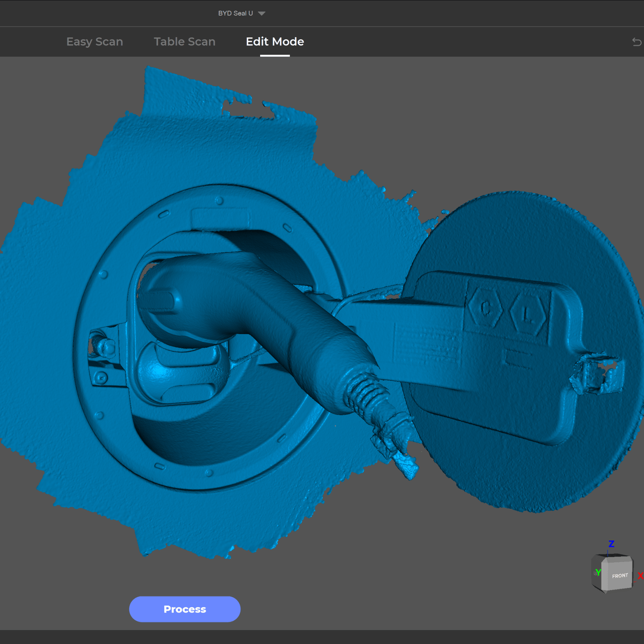Viewport: 644px width, 644px height.
Task: Click the green Y axis label
Action: tap(598, 572)
